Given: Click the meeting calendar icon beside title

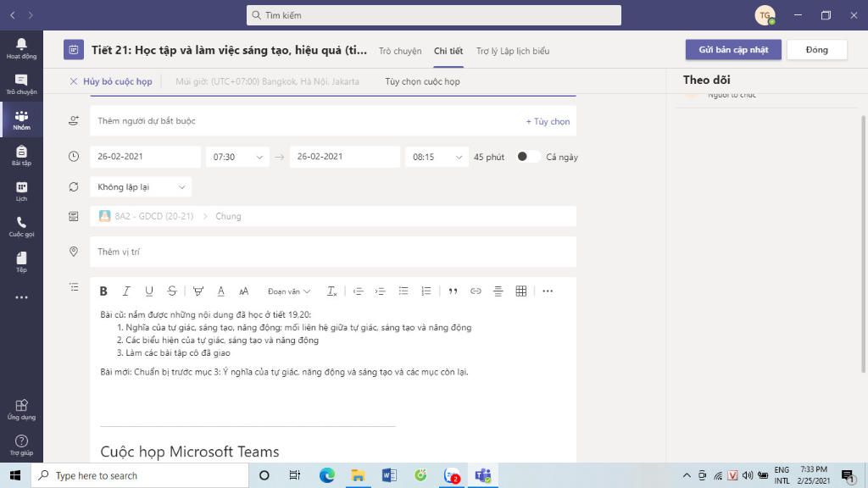Looking at the screenshot, I should (x=74, y=50).
